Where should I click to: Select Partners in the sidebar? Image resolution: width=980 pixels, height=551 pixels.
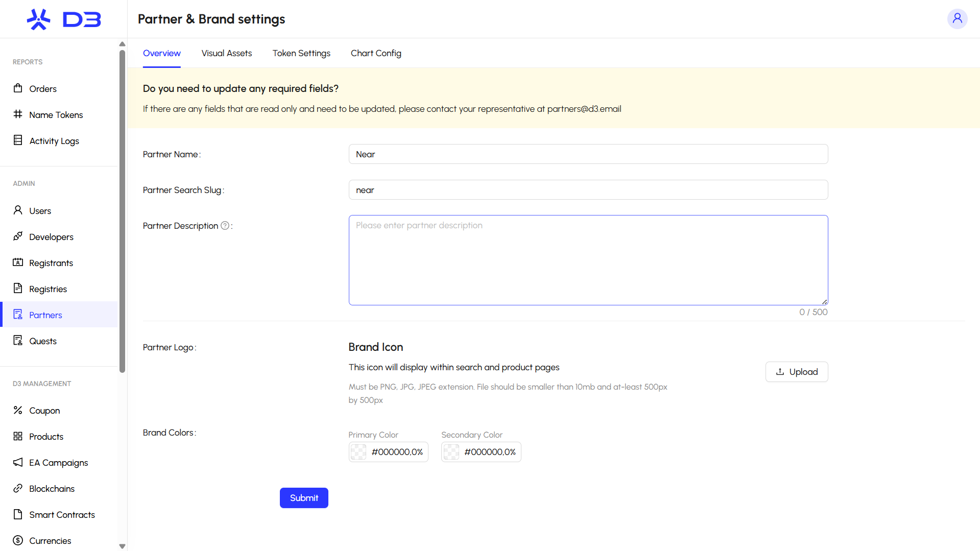(59, 315)
